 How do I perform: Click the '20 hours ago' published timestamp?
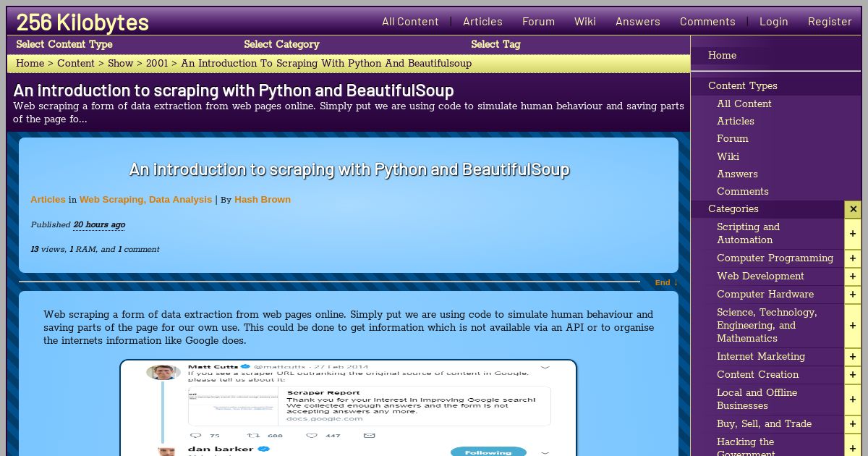(x=99, y=225)
